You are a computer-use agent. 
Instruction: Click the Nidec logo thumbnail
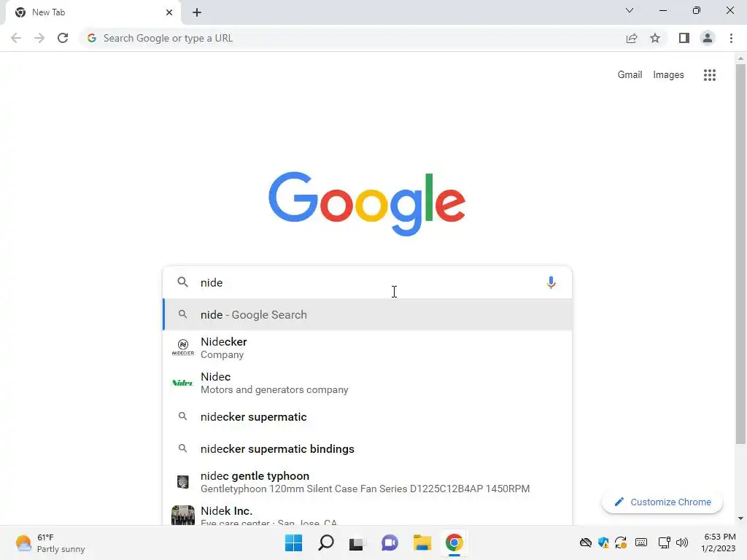click(182, 383)
